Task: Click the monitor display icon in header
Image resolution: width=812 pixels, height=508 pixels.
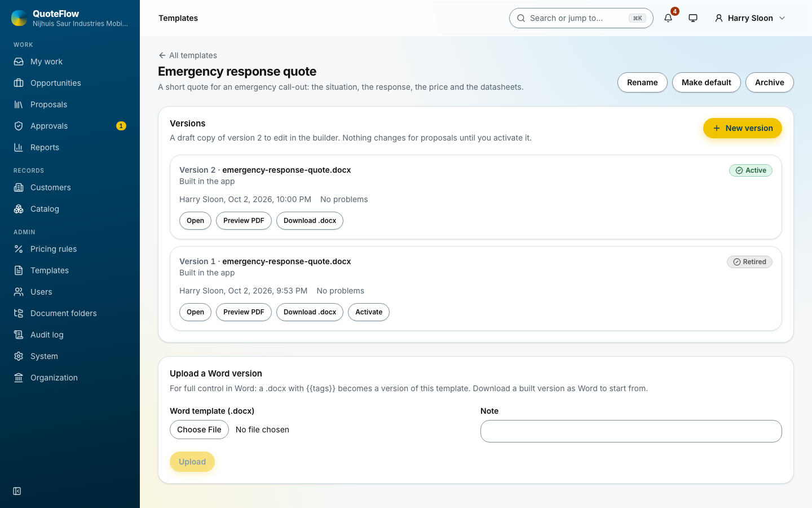Action: click(693, 18)
